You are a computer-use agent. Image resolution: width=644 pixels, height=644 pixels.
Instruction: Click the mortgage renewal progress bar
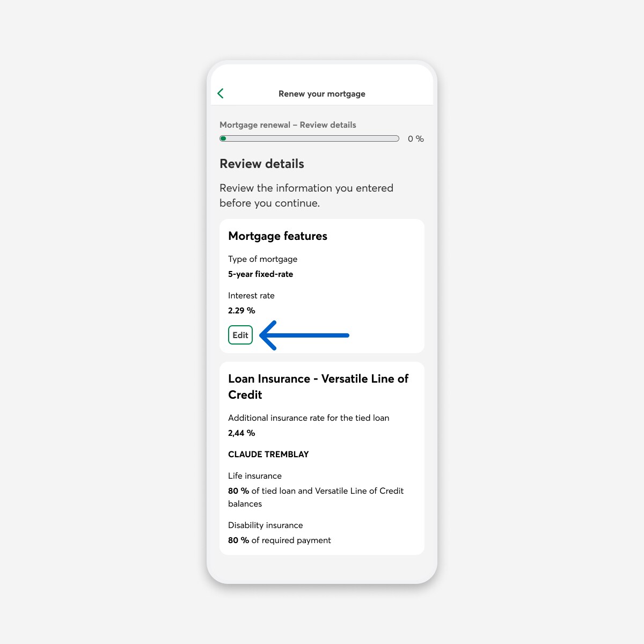pyautogui.click(x=309, y=138)
